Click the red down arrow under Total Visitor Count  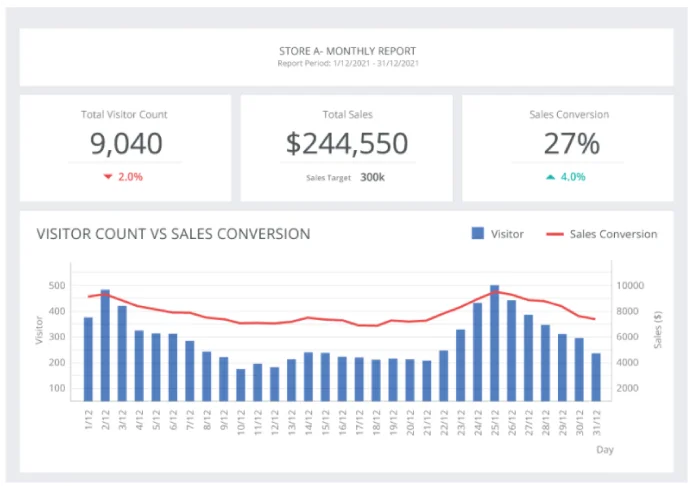[x=108, y=177]
